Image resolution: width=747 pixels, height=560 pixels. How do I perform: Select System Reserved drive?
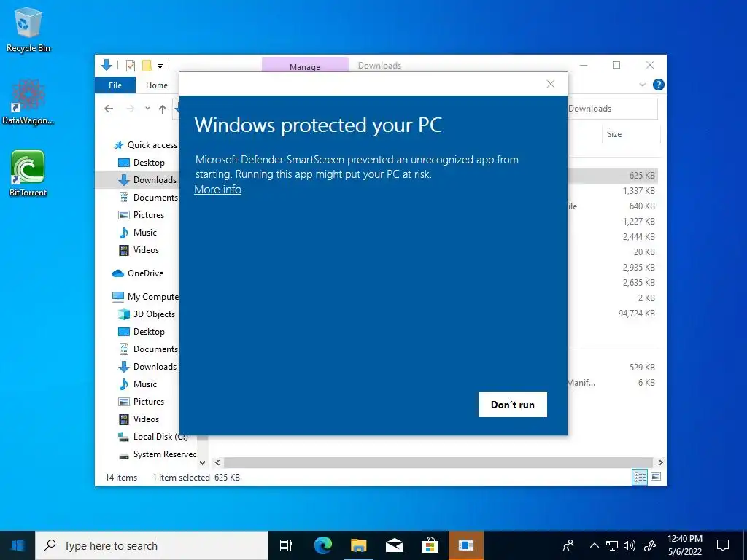(158, 454)
